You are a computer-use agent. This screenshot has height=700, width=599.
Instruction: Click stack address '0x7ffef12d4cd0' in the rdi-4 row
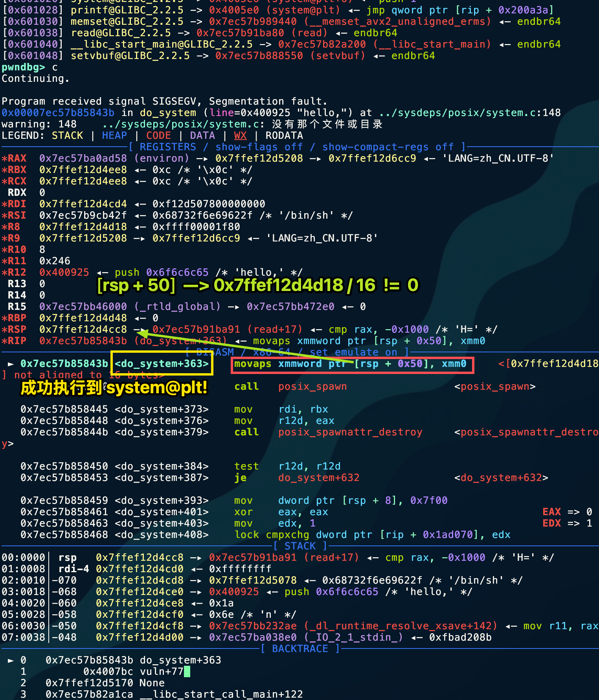(x=140, y=569)
